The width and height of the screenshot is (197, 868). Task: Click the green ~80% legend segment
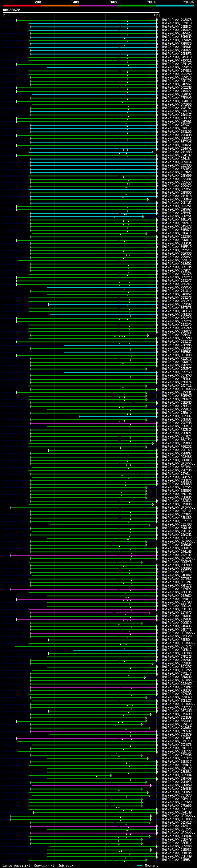137,6
